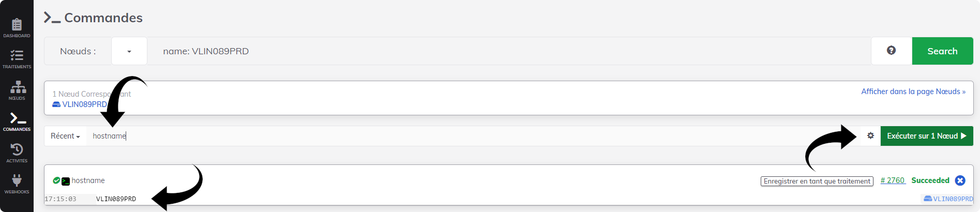Image resolution: width=980 pixels, height=212 pixels.
Task: Open the Dashboard sidebar icon
Action: tap(17, 28)
